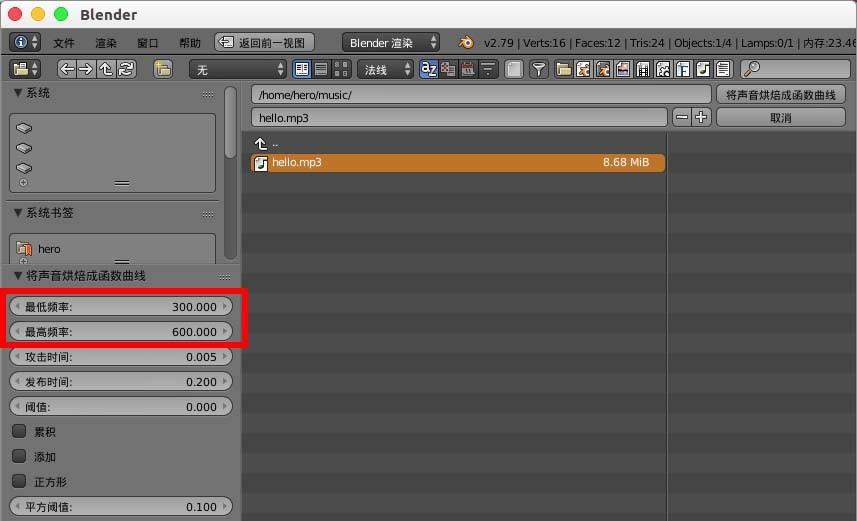Go forward to next folder
This screenshot has width=857, height=521.
[x=86, y=69]
